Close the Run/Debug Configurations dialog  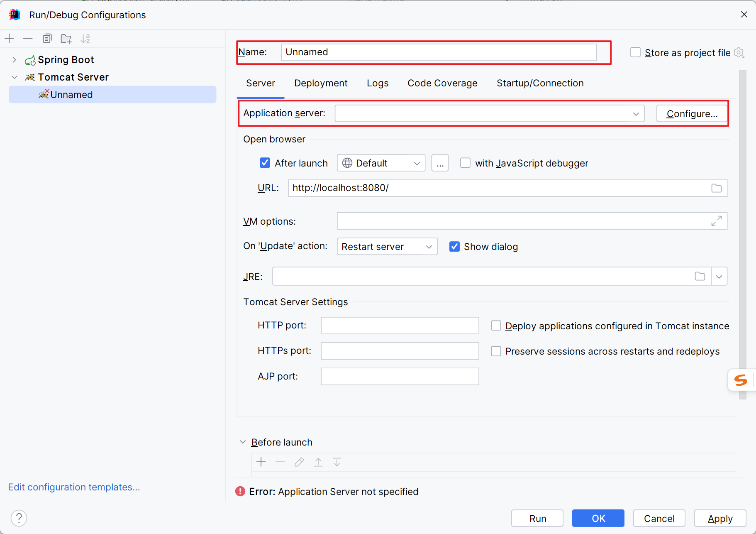[x=744, y=15]
